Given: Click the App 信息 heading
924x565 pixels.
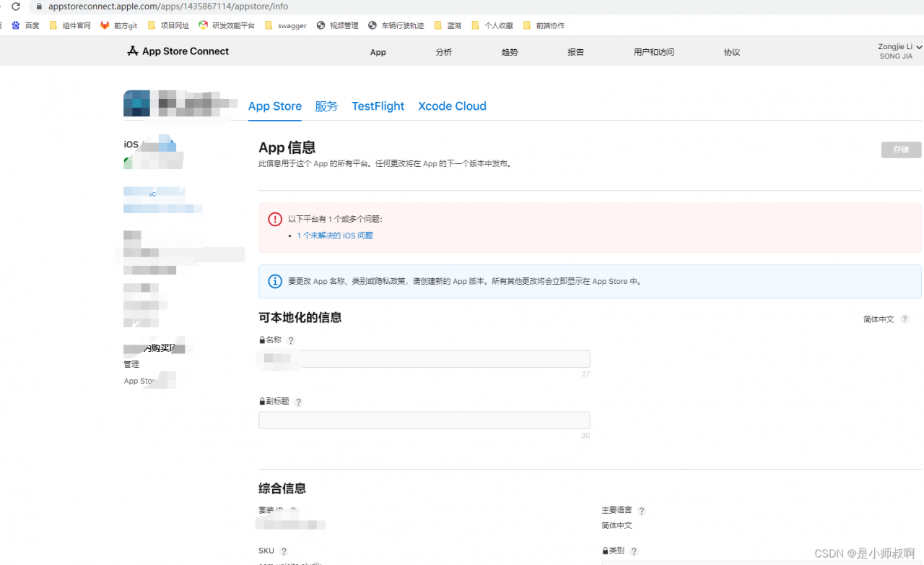Looking at the screenshot, I should pyautogui.click(x=287, y=147).
